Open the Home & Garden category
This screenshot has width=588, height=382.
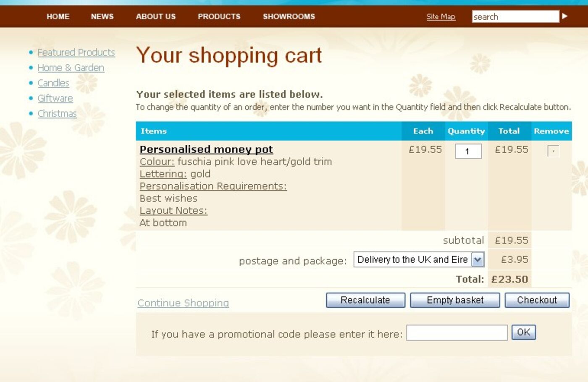point(71,68)
